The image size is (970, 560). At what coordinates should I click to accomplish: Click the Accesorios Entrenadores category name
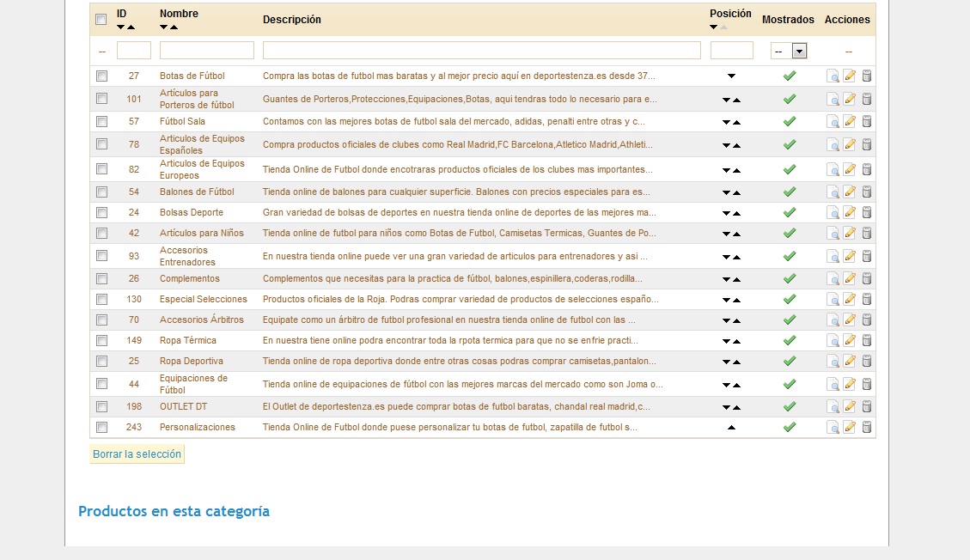click(x=187, y=256)
